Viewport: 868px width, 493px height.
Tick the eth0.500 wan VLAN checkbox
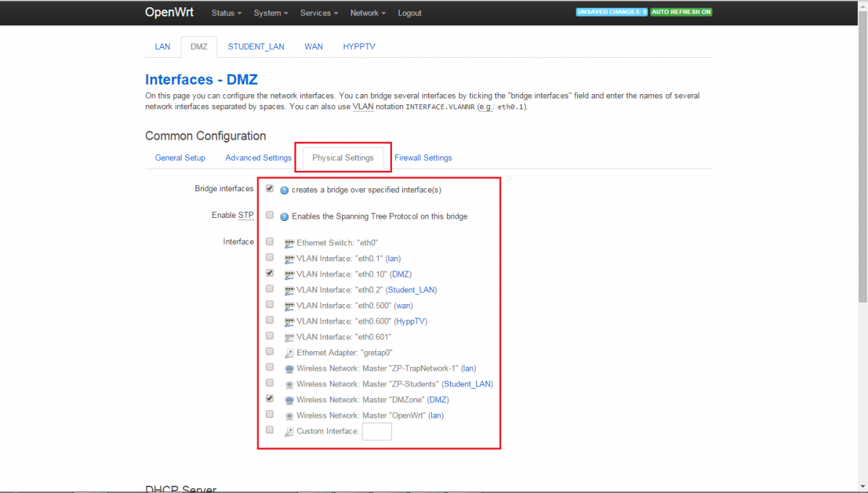coord(270,304)
